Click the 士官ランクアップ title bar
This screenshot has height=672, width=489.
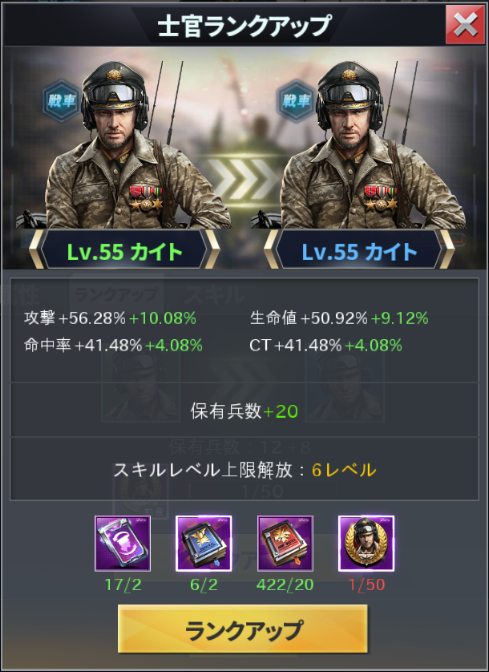click(244, 25)
